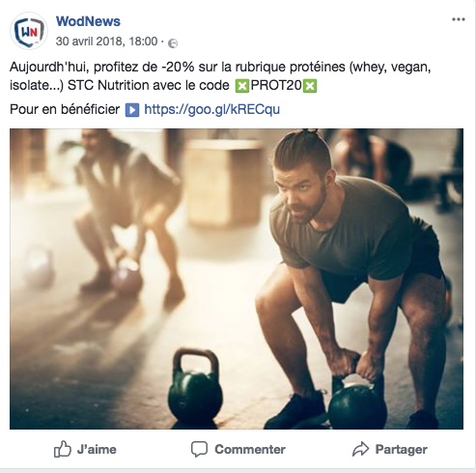Click the J'aime text label

[x=97, y=450]
